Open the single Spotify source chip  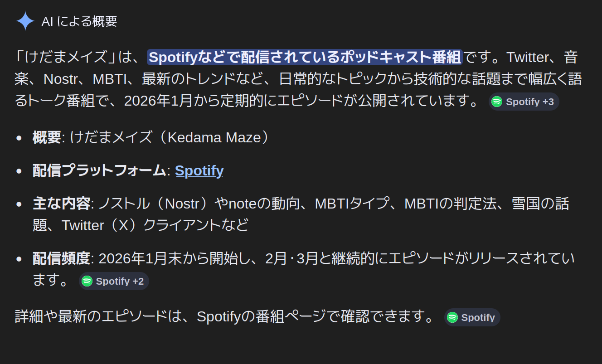472,317
